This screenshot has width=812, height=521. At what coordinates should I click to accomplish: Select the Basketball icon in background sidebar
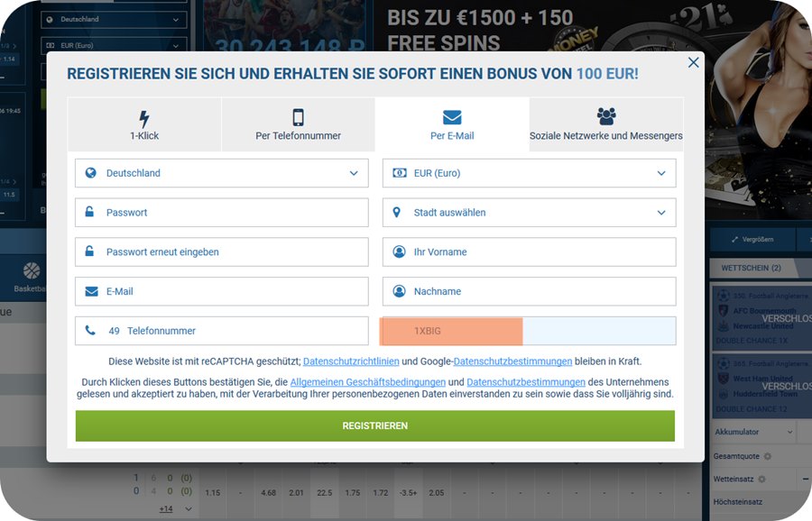coord(32,270)
